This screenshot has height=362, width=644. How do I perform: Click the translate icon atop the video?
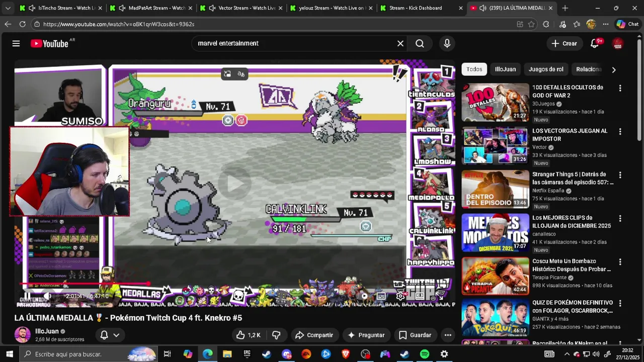click(x=241, y=74)
